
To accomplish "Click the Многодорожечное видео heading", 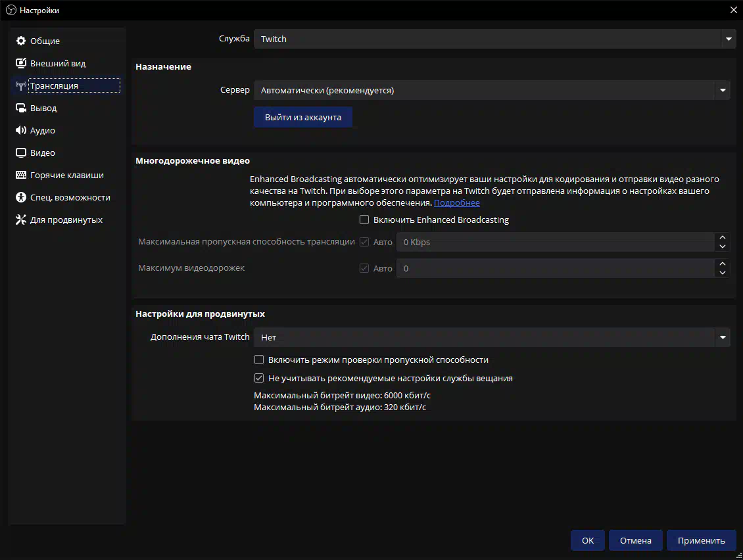I will [x=193, y=160].
